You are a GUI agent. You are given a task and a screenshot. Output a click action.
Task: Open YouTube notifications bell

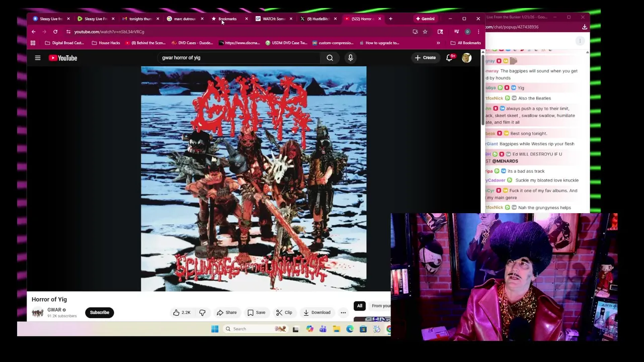click(x=449, y=58)
